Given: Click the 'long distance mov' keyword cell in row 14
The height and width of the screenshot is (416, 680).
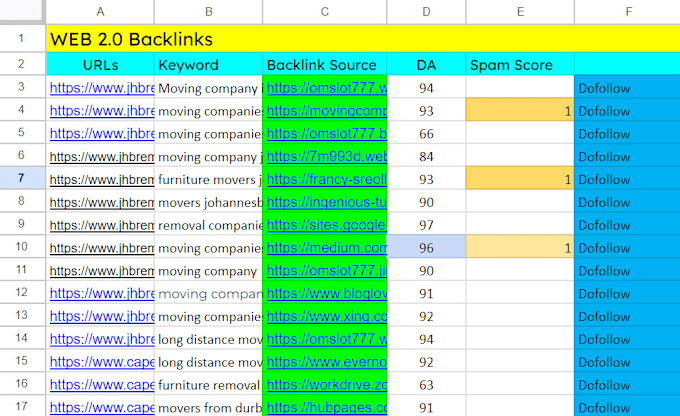Looking at the screenshot, I should (209, 339).
